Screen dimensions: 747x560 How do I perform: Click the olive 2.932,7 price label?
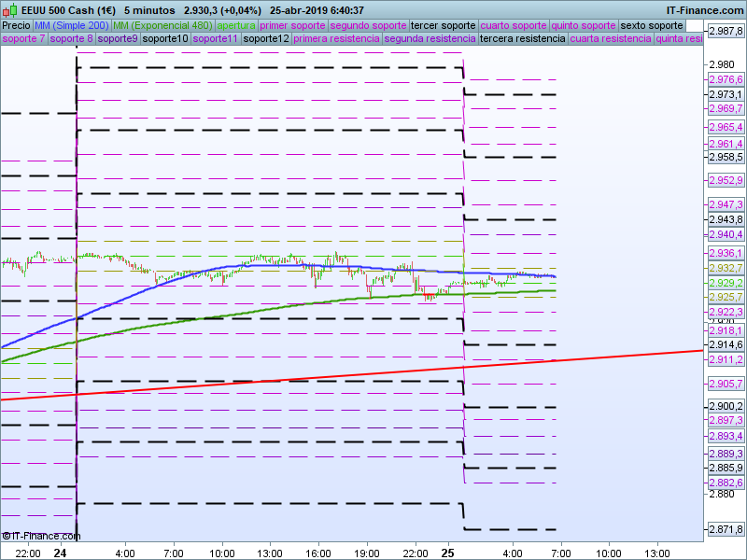(726, 268)
